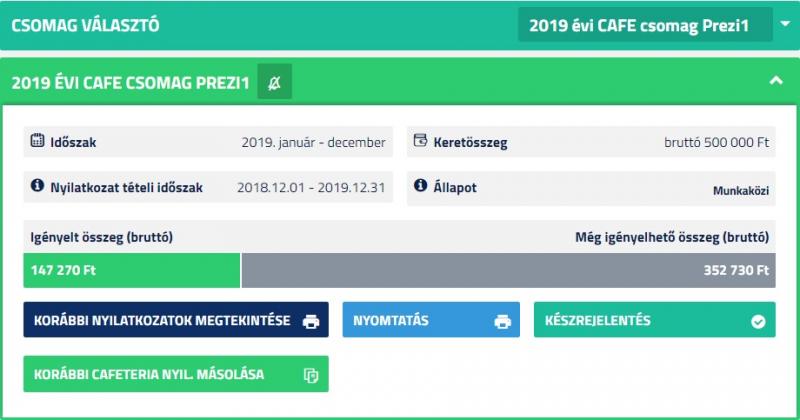
Task: Click the calendar icon beside Időszak
Action: click(x=37, y=140)
